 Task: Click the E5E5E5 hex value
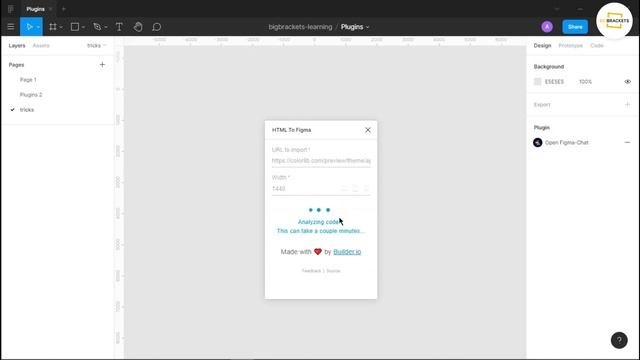(x=554, y=82)
